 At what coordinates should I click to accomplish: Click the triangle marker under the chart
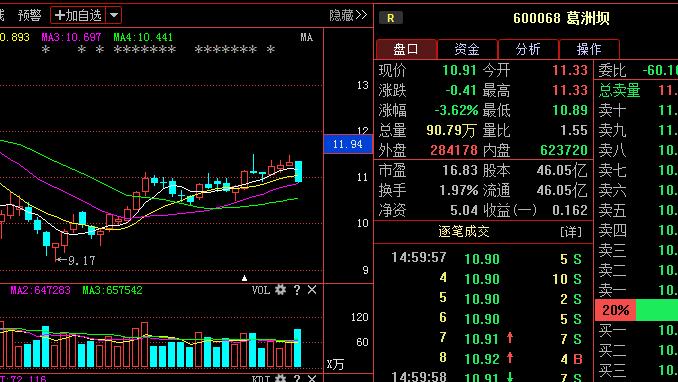point(244,278)
